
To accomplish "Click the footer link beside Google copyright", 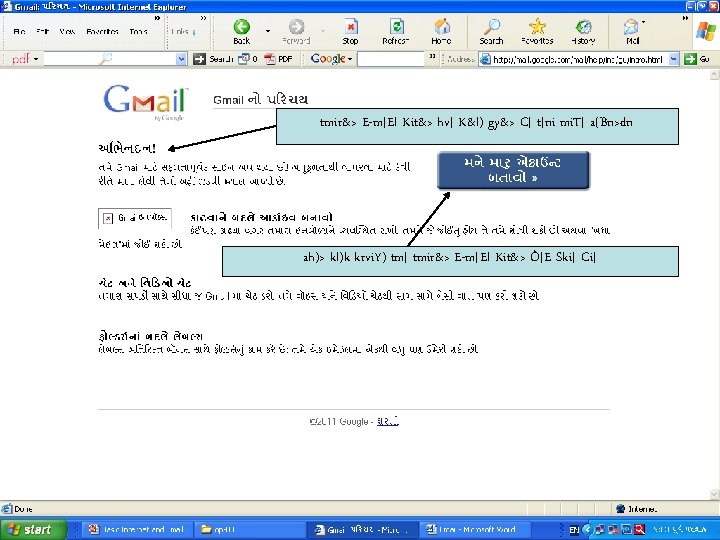I will [388, 421].
